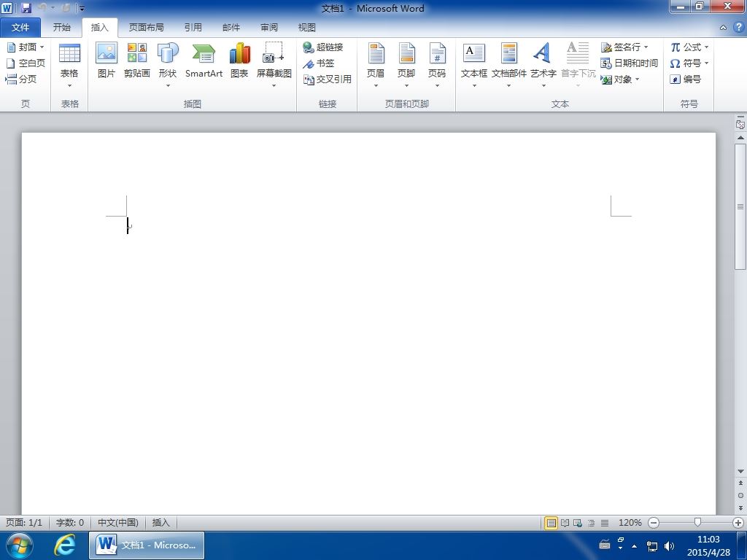Toggle 插入 insert/overtype mode in status bar
The image size is (747, 560).
point(160,522)
